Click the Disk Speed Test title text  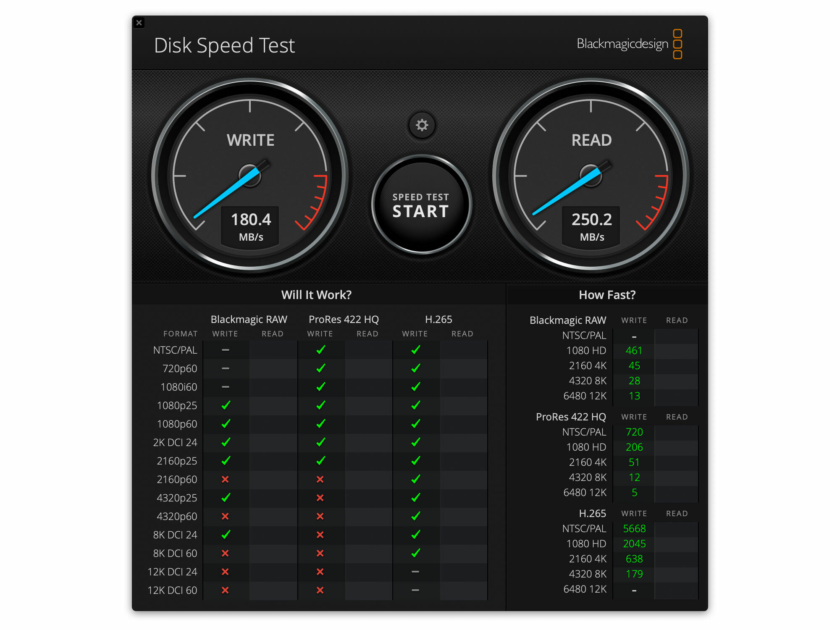coord(224,45)
